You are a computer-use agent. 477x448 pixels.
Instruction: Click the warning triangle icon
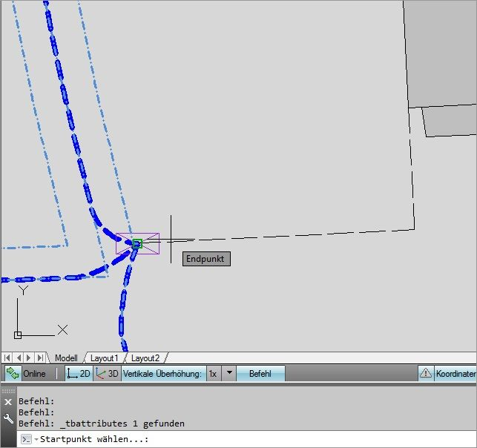[426, 373]
